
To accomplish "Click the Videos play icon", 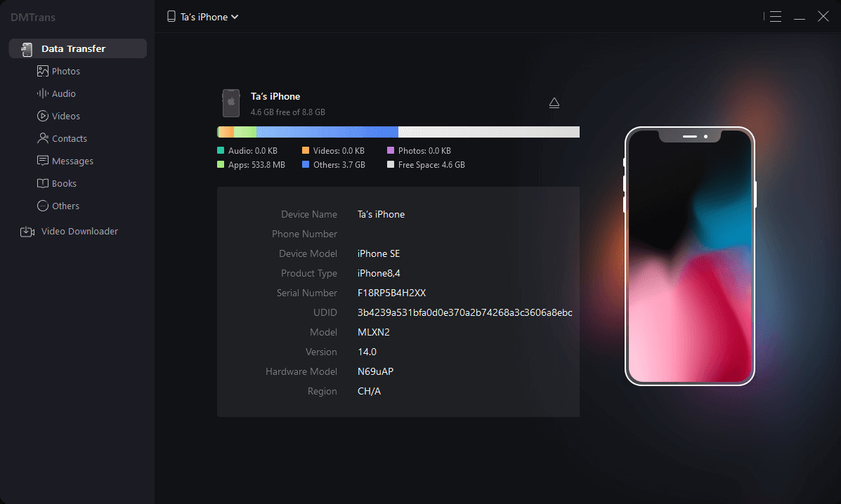I will click(42, 117).
